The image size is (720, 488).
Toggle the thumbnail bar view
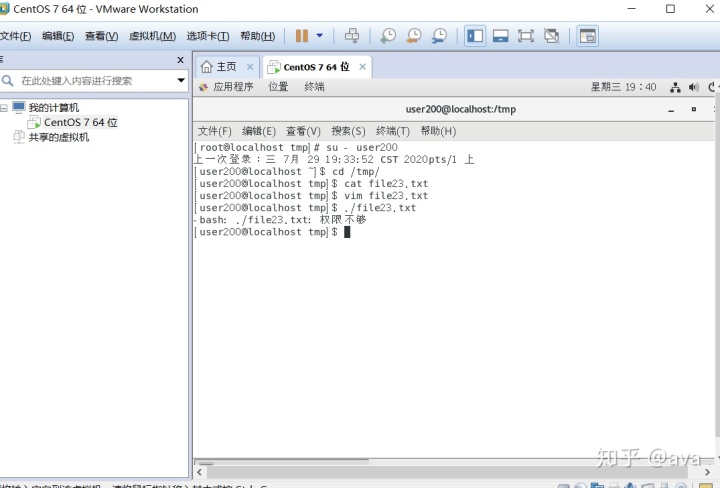501,36
